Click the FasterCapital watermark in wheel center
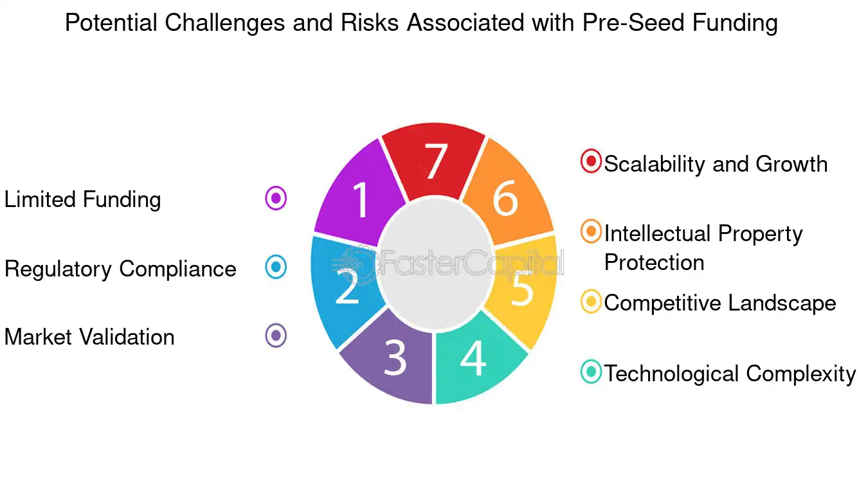The width and height of the screenshot is (868, 488). coord(449,264)
